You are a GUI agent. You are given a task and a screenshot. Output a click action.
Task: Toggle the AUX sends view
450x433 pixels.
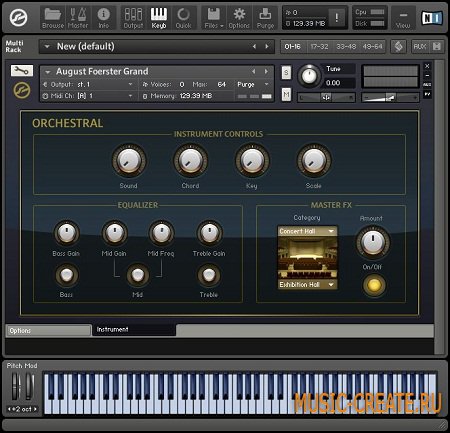tap(419, 47)
